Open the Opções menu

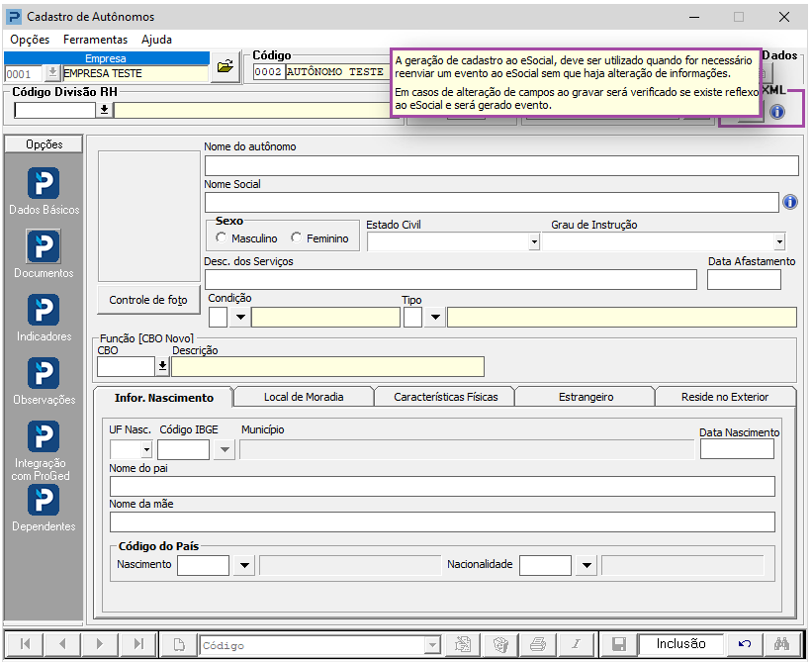tap(30, 40)
